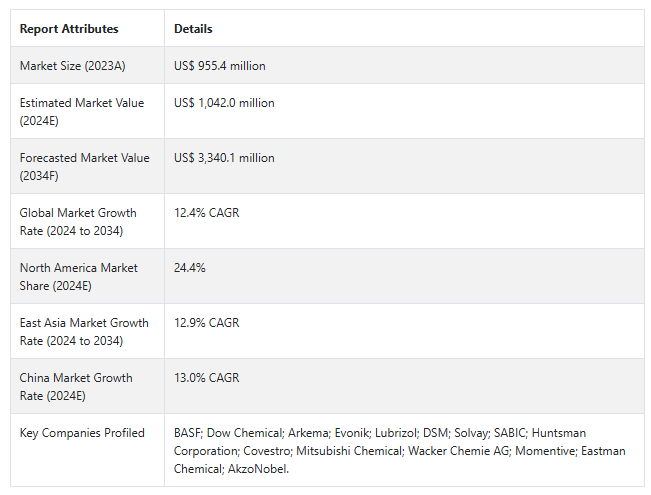Click the Huntsman company name

[558, 433]
